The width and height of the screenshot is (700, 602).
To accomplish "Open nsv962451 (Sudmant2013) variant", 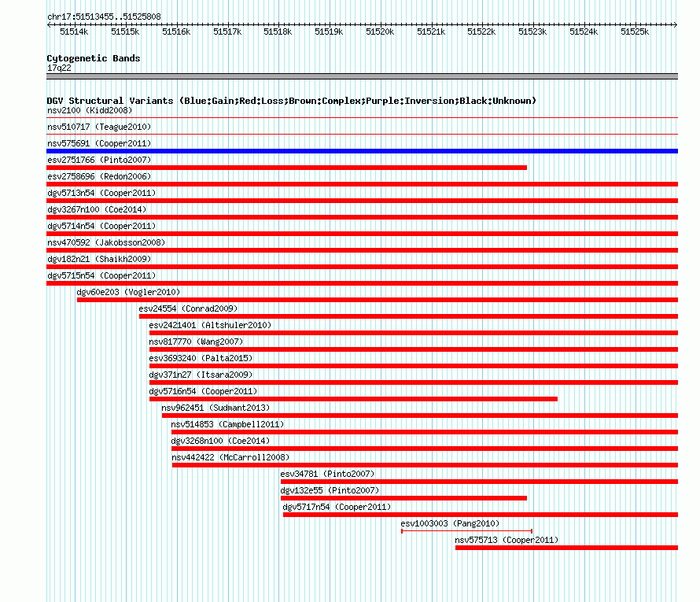I will pyautogui.click(x=216, y=408).
